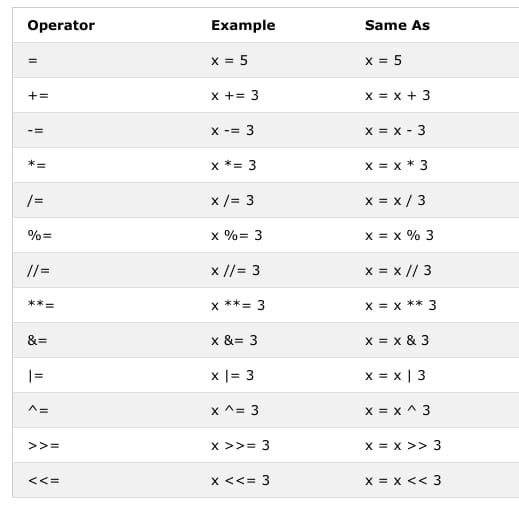Click the example x /= 3
519x512 pixels.
tap(233, 200)
